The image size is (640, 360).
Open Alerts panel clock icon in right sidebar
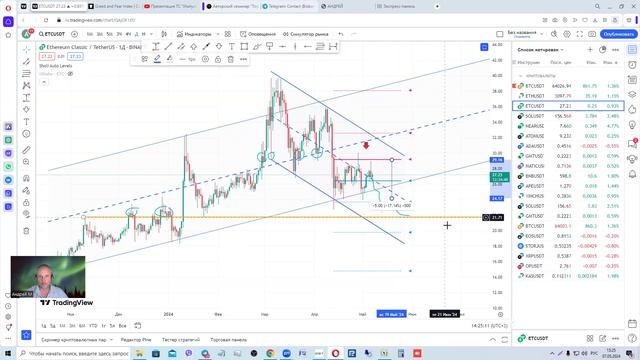pyautogui.click(x=632, y=64)
